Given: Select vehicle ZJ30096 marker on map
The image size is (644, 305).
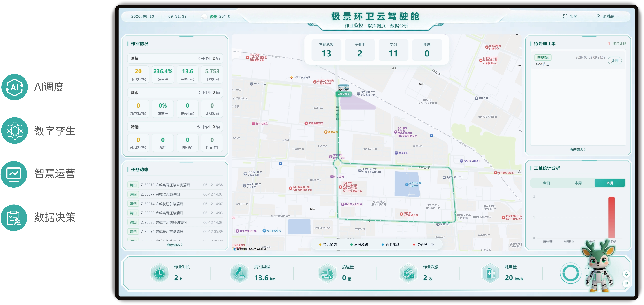Looking at the screenshot, I should point(344,90).
